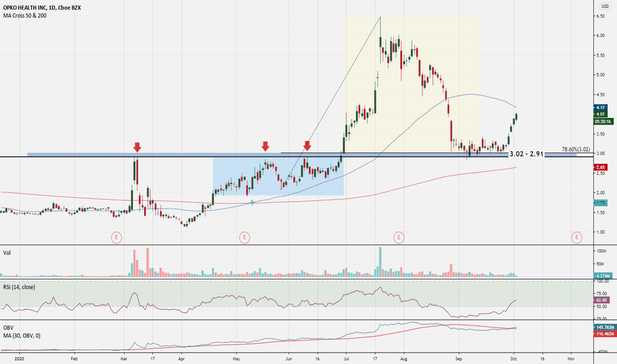Click the May date axis label
The image size is (617, 364).
point(236,359)
